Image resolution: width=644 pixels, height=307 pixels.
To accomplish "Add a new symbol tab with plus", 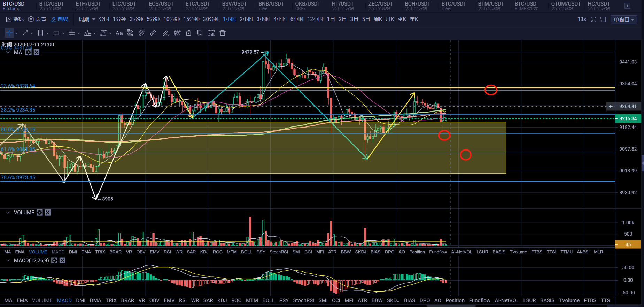I will [627, 6].
